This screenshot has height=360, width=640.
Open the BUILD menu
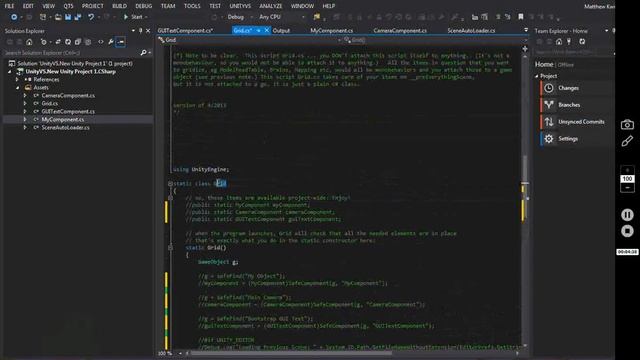click(119, 6)
